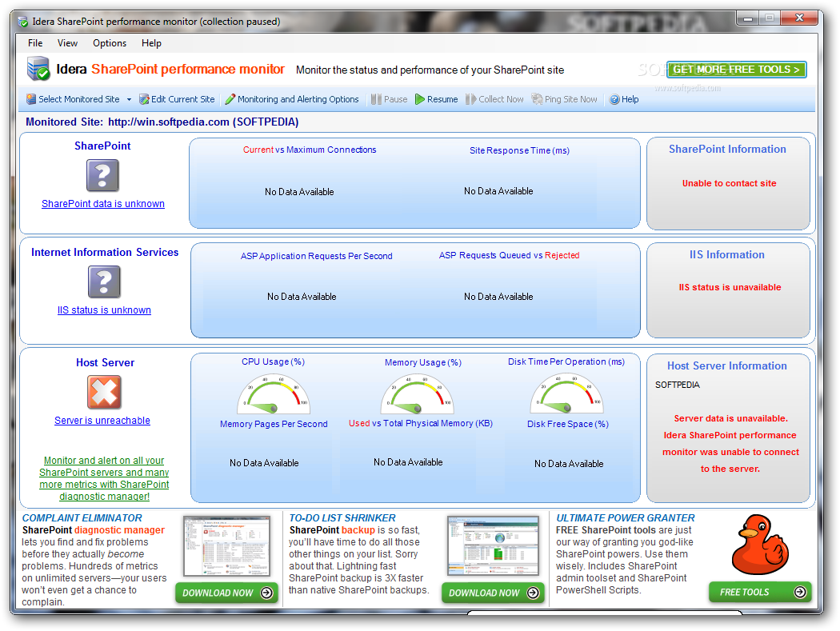Click the Memory Usage gauge

418,394
